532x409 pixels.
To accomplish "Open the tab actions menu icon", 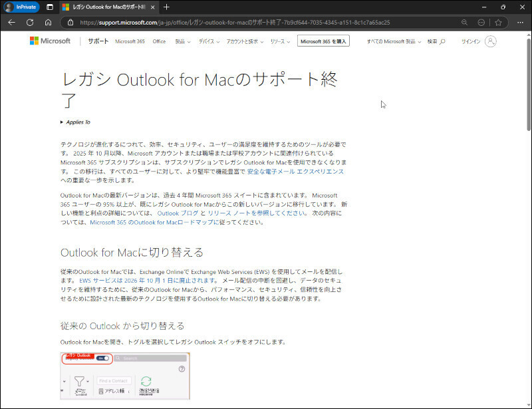I will point(50,7).
